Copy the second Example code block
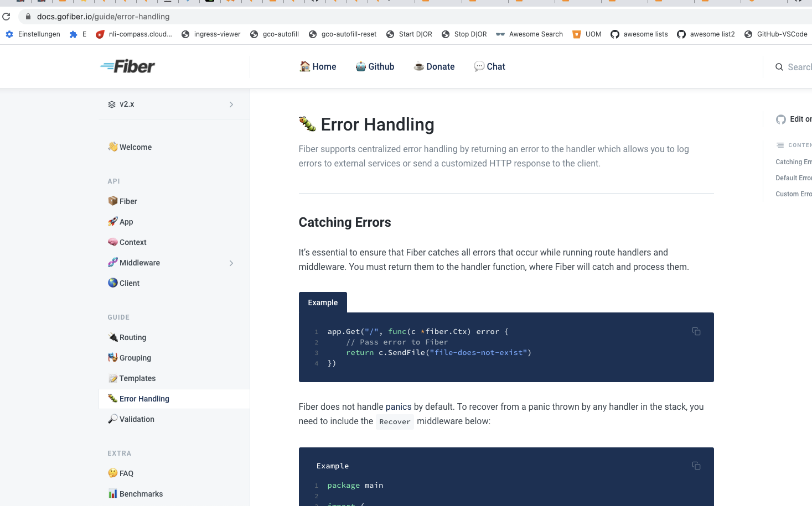812x506 pixels. point(696,466)
